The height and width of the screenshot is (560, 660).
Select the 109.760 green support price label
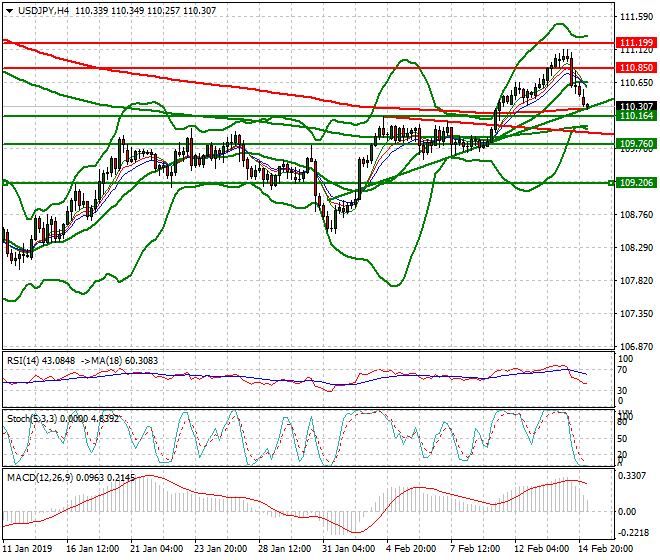pyautogui.click(x=636, y=144)
